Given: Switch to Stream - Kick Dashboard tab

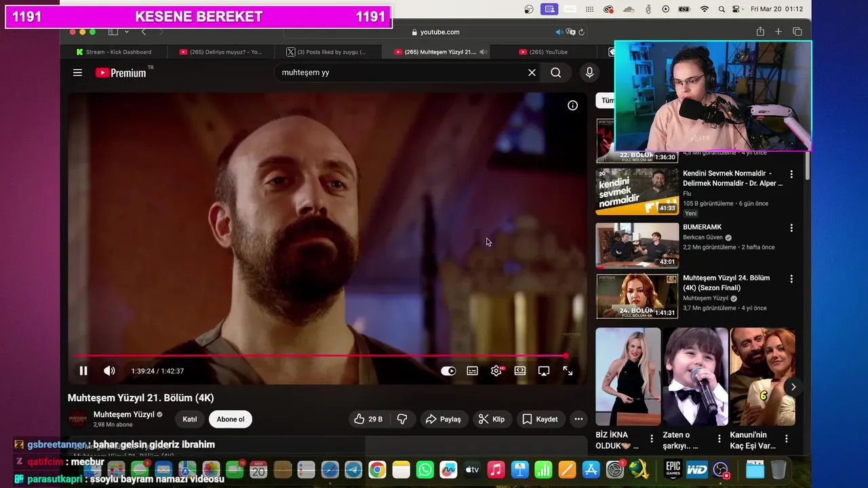Looking at the screenshot, I should [113, 52].
